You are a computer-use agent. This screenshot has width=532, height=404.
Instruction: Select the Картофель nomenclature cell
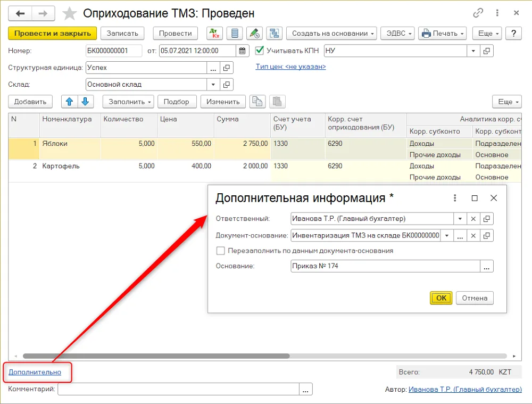click(70, 171)
